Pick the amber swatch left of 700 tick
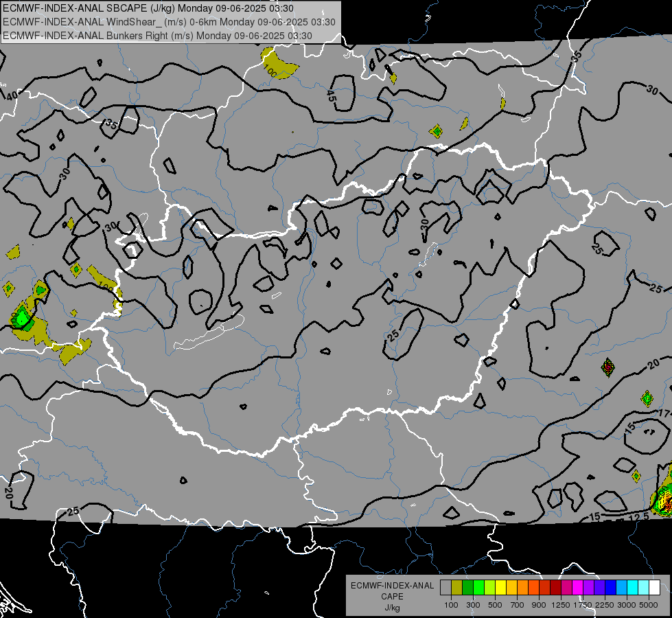This screenshot has height=618, width=672. [x=511, y=588]
